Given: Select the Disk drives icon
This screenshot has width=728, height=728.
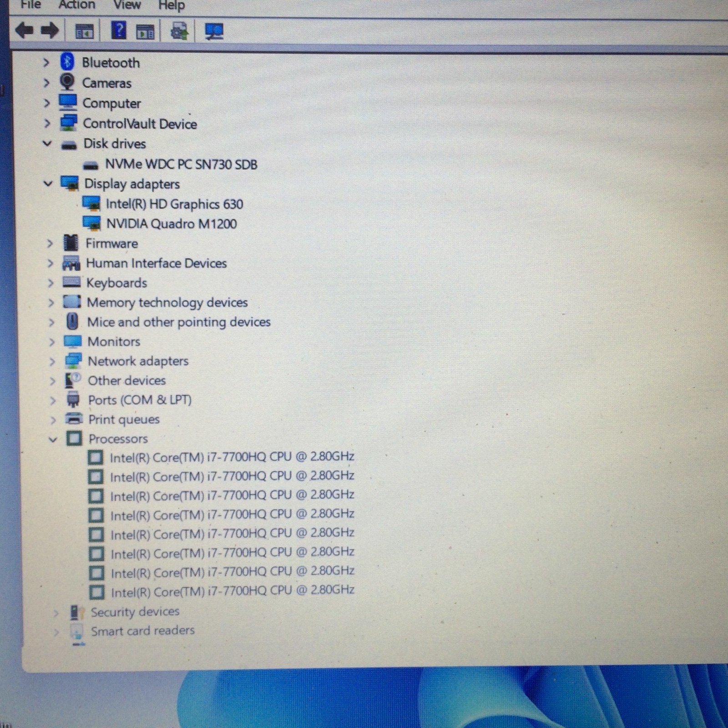Looking at the screenshot, I should (69, 145).
